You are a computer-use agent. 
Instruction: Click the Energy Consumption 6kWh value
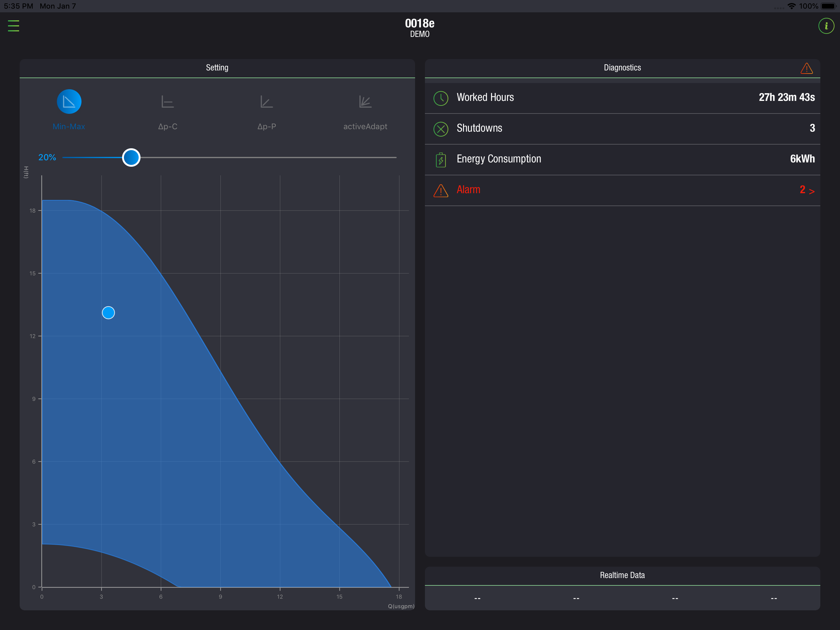click(x=802, y=159)
